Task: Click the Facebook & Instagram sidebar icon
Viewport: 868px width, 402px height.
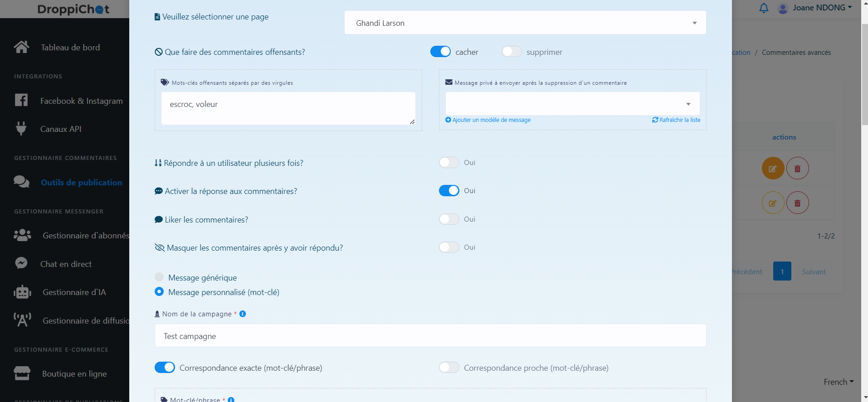Action: click(21, 100)
